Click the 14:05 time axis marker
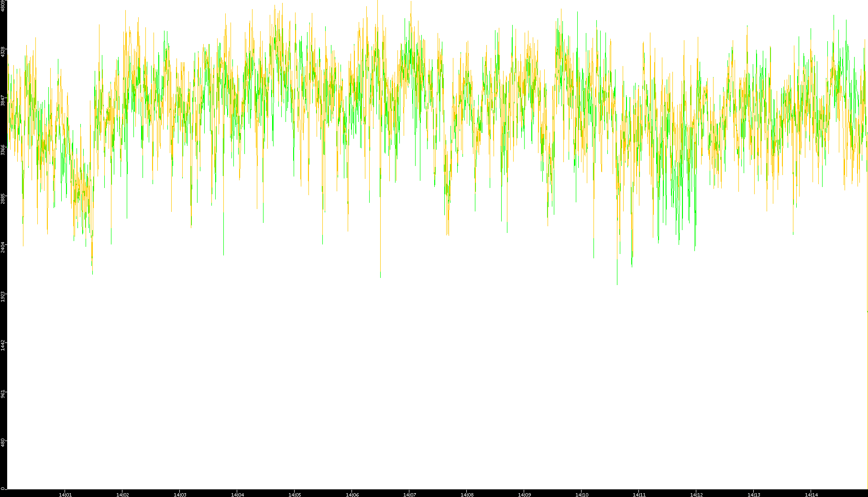 (295, 495)
